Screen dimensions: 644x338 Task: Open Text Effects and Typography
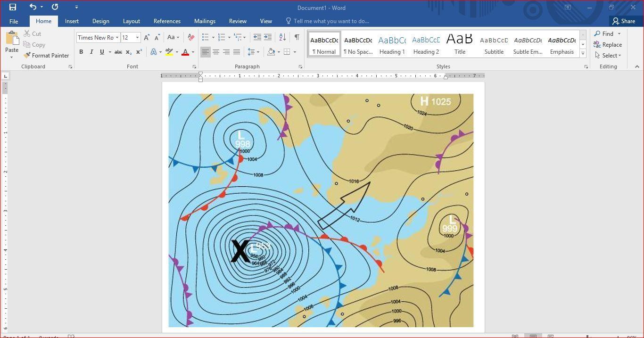154,52
